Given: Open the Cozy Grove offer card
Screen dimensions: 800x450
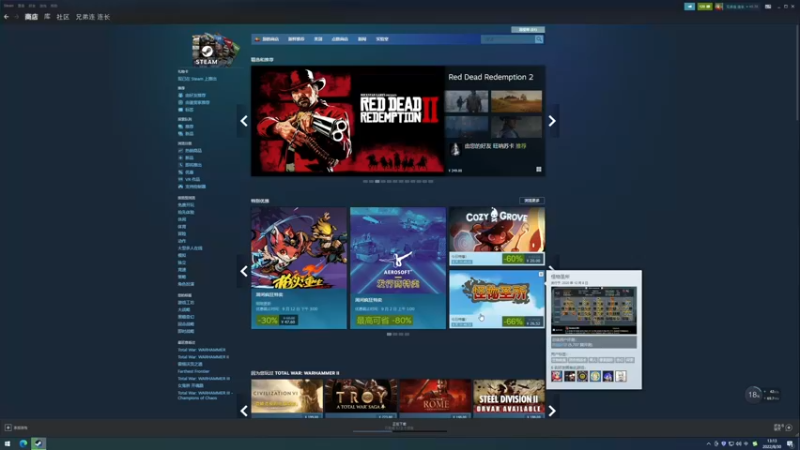Looking at the screenshot, I should point(496,236).
